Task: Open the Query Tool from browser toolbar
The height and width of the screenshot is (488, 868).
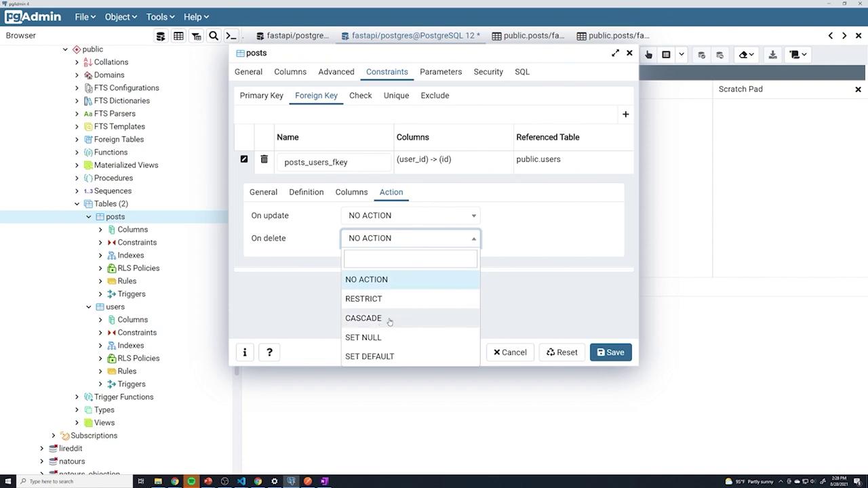Action: click(161, 36)
